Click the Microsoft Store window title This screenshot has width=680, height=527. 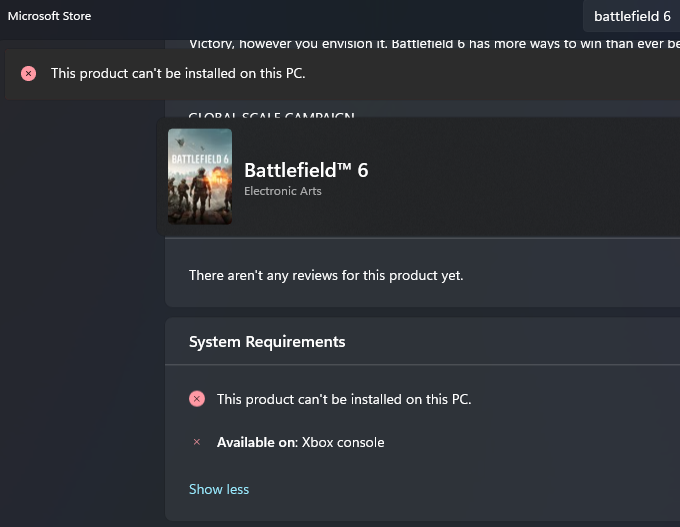click(x=49, y=16)
